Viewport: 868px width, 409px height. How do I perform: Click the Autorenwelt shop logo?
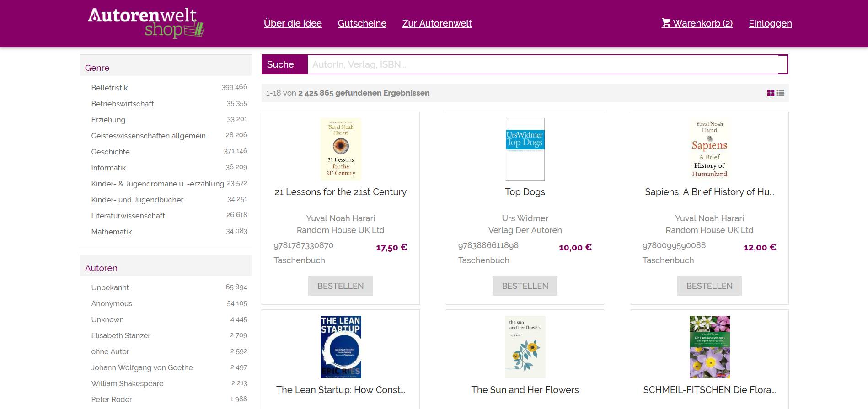(x=146, y=23)
